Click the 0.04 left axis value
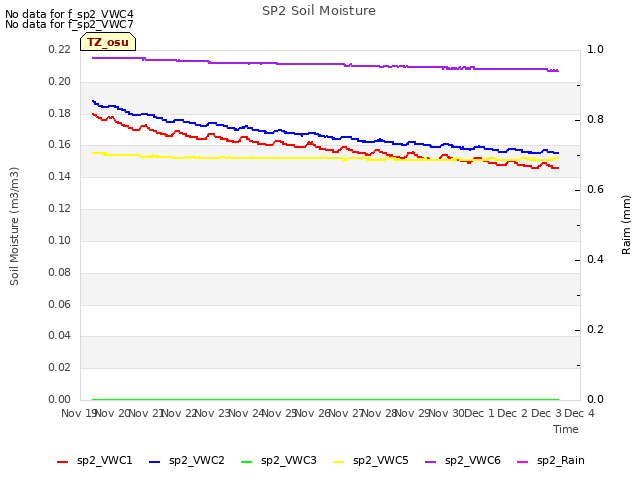The width and height of the screenshot is (640, 480). tap(60, 336)
